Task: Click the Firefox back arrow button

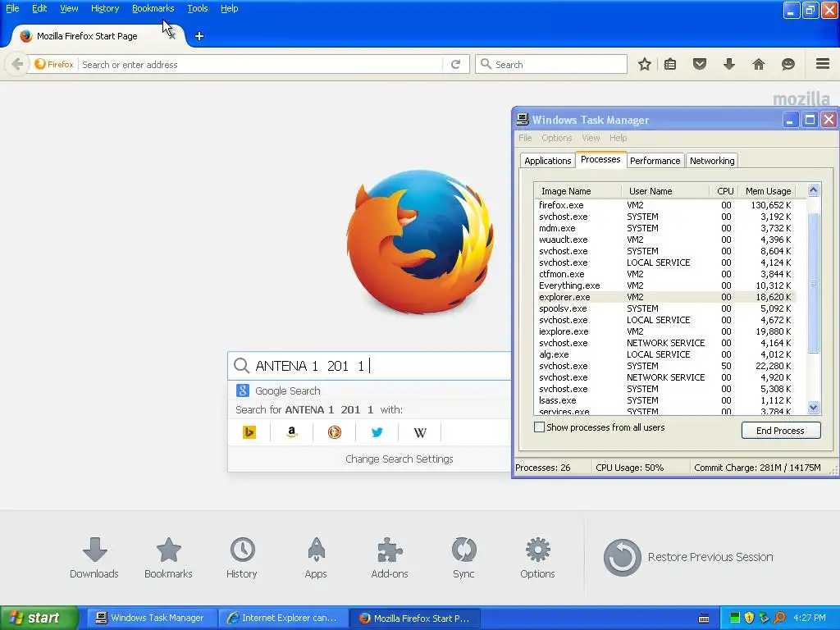Action: 17,64
